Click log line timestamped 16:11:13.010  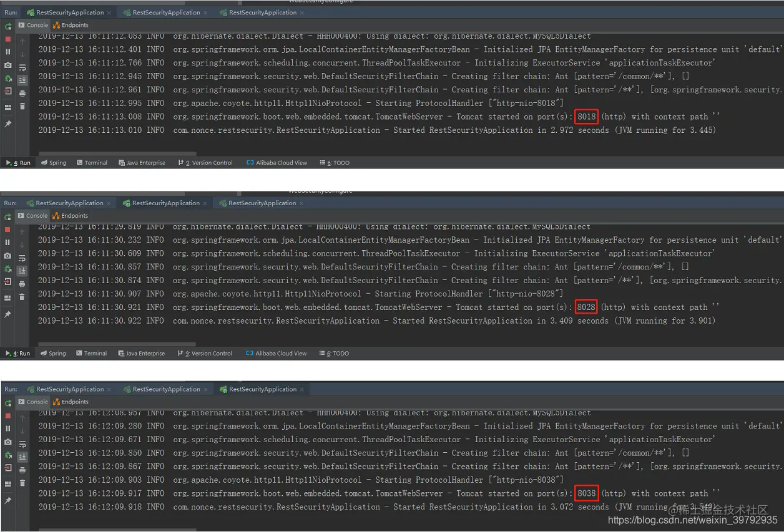click(377, 130)
